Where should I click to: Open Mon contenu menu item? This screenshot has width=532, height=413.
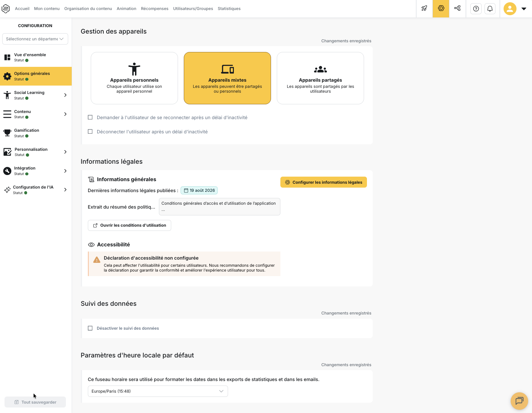[x=47, y=9]
